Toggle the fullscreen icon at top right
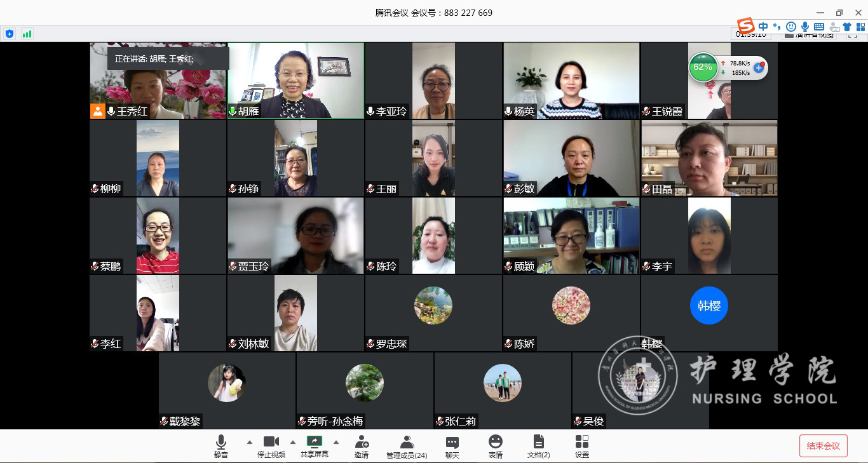The image size is (868, 463). click(852, 35)
